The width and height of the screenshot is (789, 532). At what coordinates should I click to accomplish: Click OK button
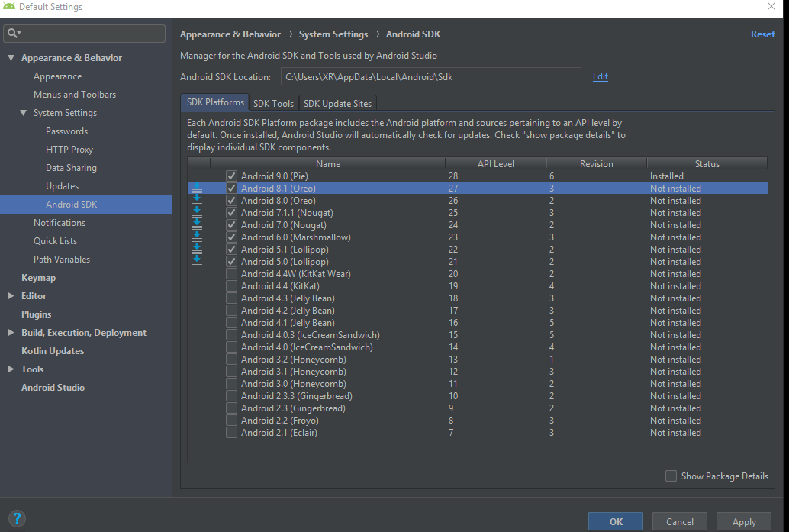615,521
